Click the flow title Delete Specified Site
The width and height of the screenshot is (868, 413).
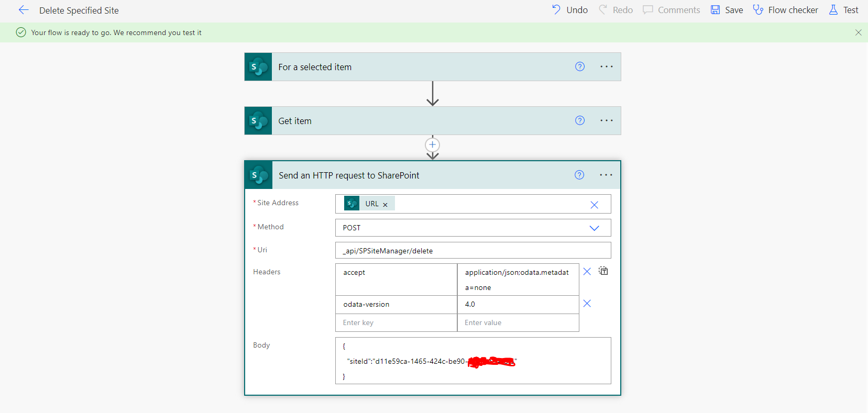point(79,10)
